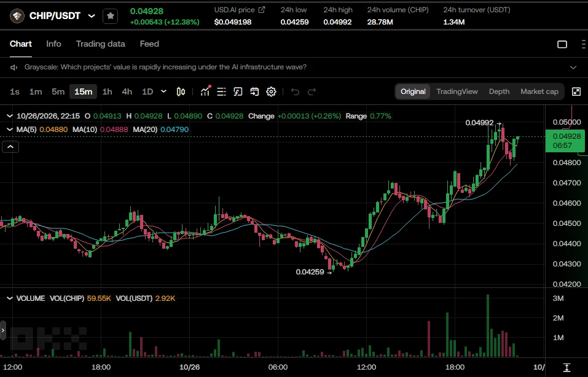Open more timeframes dropdown after 1D
This screenshot has width=588, height=377.
coord(163,91)
